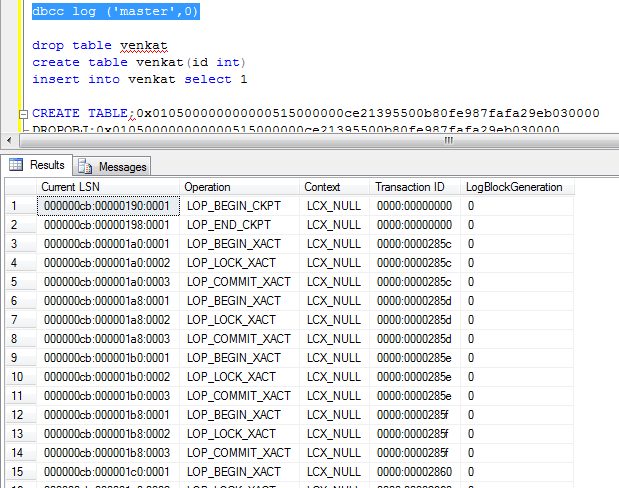Click the Messages tab document icon
Image resolution: width=619 pixels, height=488 pixels.
(x=85, y=167)
